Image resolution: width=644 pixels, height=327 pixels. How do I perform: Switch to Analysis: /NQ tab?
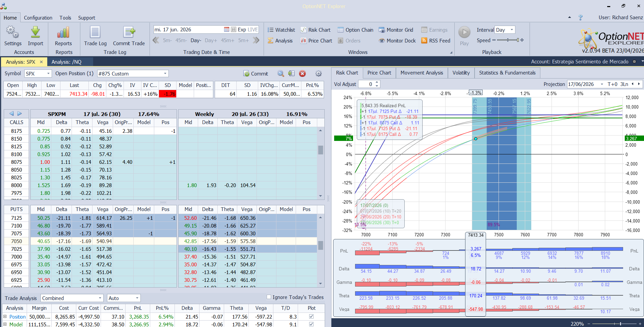coord(66,62)
